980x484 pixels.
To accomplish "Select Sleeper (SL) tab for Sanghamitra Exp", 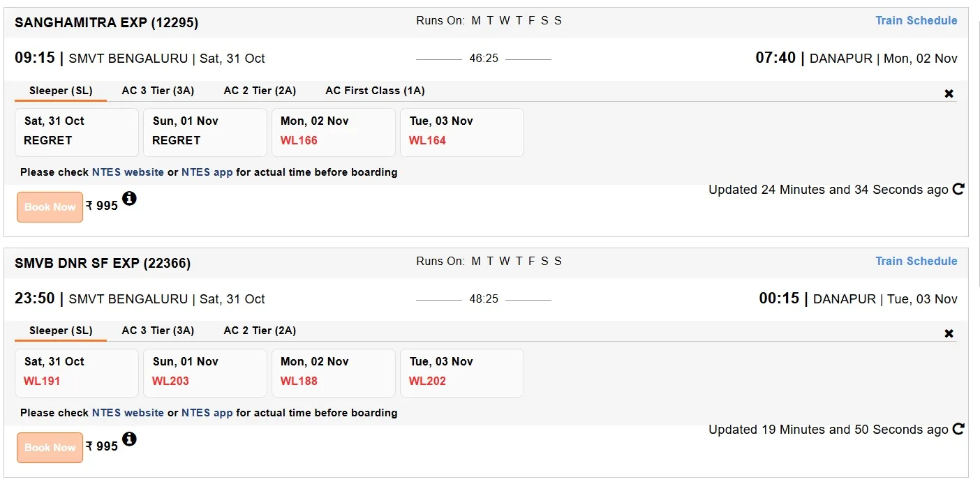I will coord(61,91).
